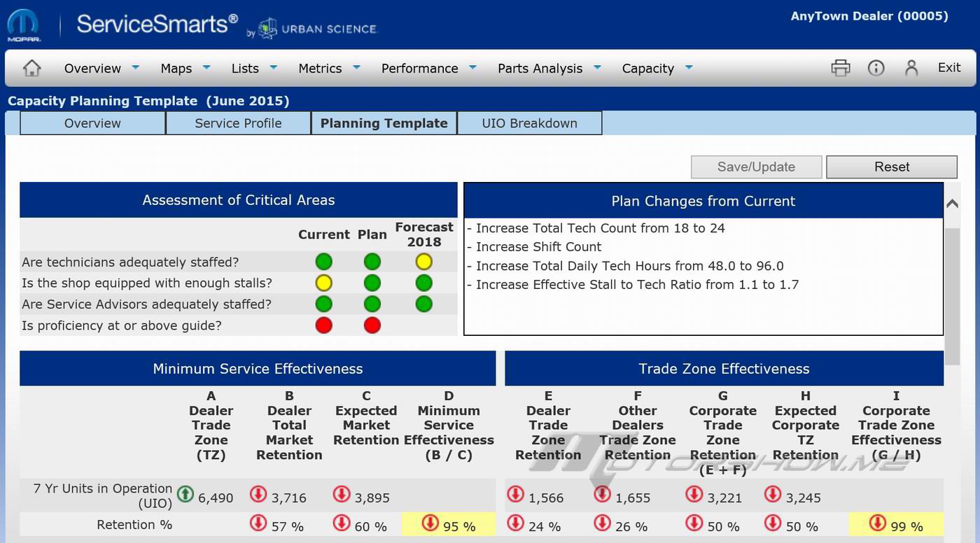Screen dimensions: 980x543
Task: Click red down arrow beside 3,895
Action: pyautogui.click(x=342, y=494)
